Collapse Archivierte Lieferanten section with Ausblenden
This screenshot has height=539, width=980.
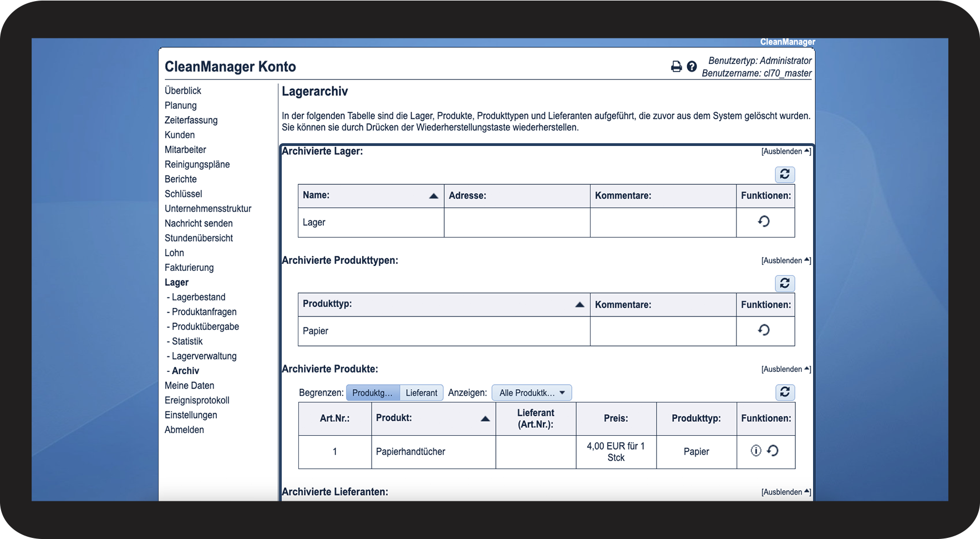click(x=786, y=492)
